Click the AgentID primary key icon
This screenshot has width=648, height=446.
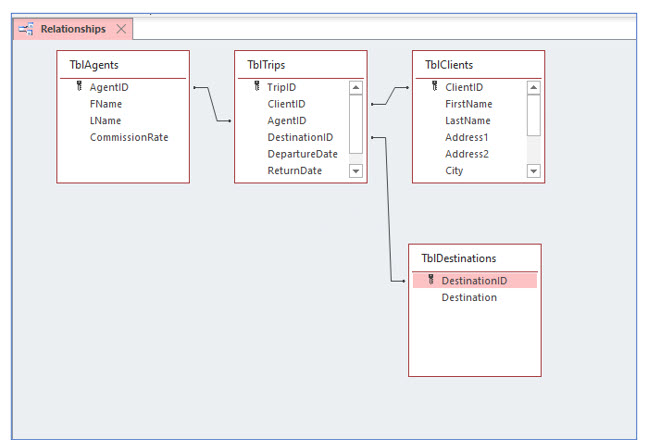(x=79, y=86)
